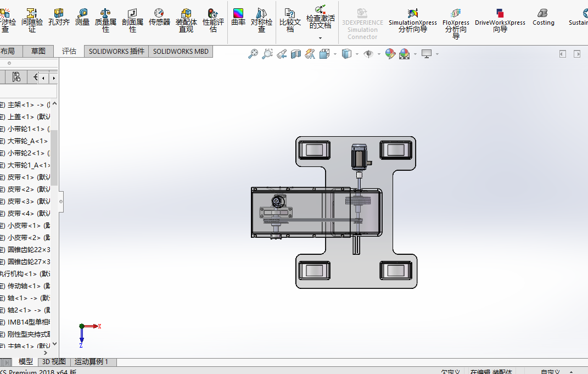
Task: Switch to the 草图 tab
Action: coord(38,51)
